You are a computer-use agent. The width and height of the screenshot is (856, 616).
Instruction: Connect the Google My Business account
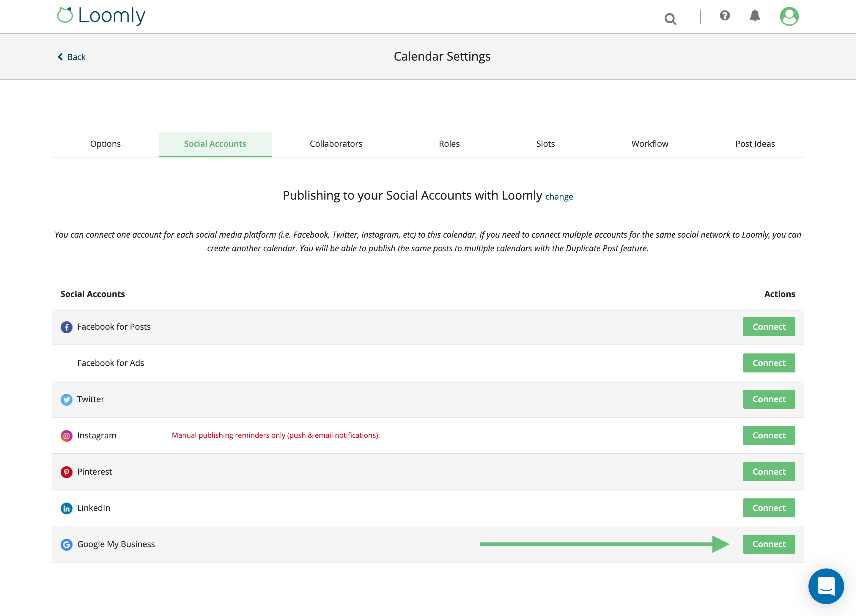click(769, 544)
